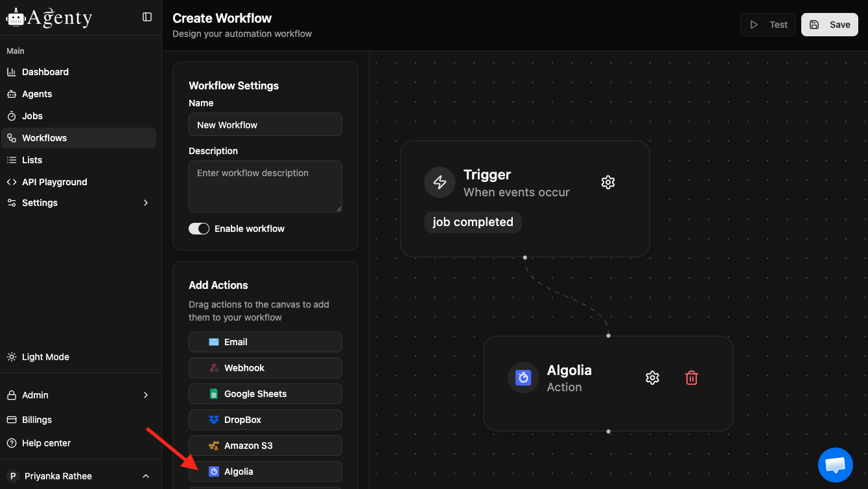Click the Description text area
The image size is (868, 489).
click(265, 186)
